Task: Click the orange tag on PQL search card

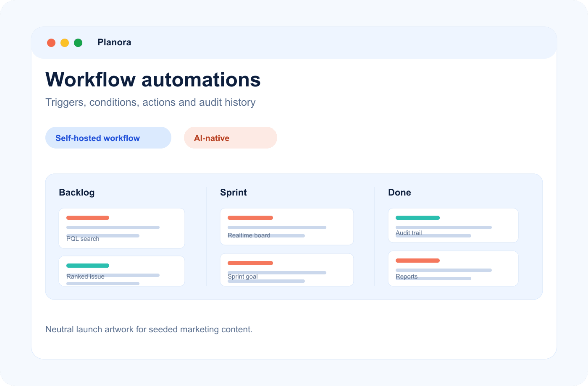Action: tap(88, 218)
